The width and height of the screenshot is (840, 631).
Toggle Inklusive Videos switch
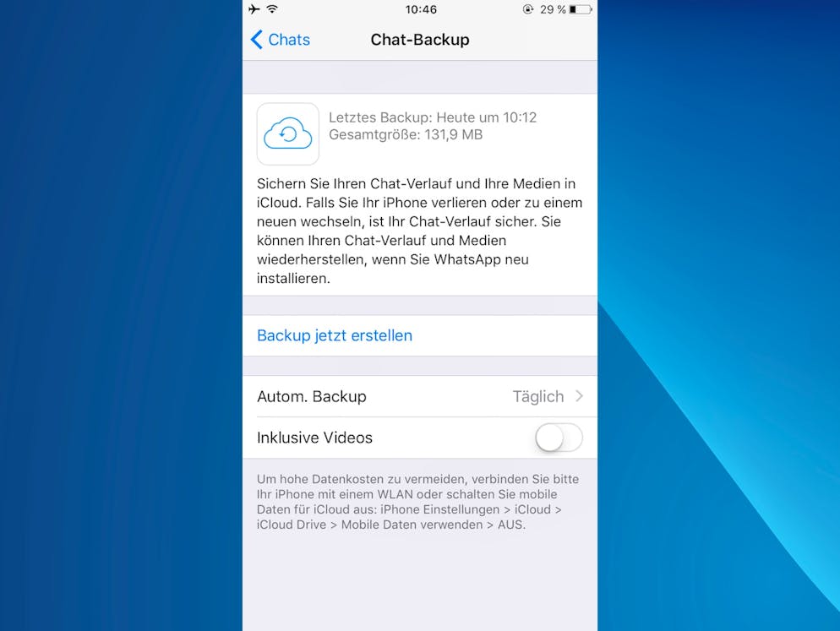(x=559, y=438)
